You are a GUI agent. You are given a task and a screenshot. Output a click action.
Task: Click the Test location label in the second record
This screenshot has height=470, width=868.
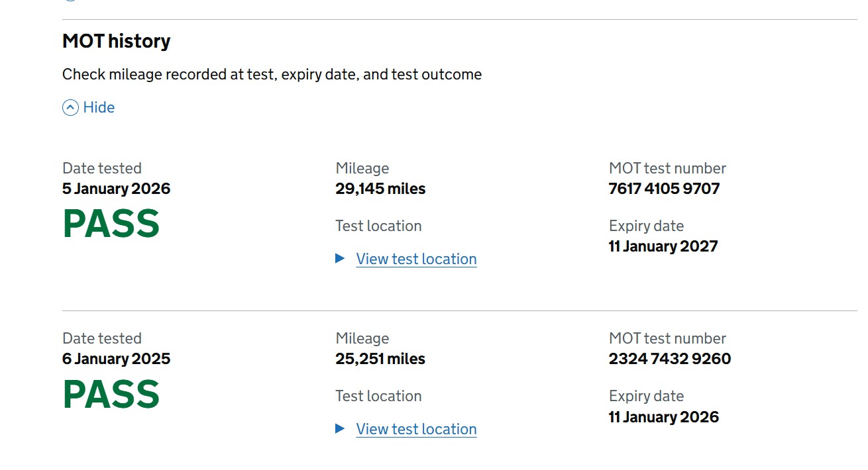coord(378,396)
